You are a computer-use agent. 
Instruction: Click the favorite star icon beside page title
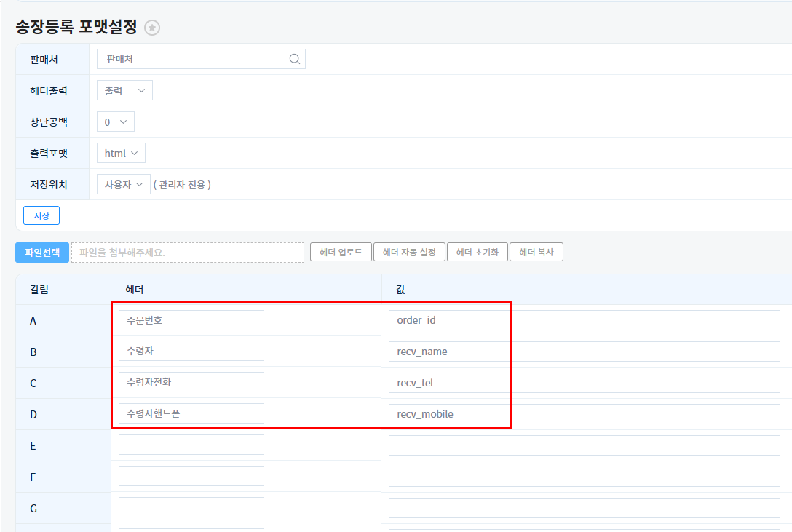[x=152, y=28]
